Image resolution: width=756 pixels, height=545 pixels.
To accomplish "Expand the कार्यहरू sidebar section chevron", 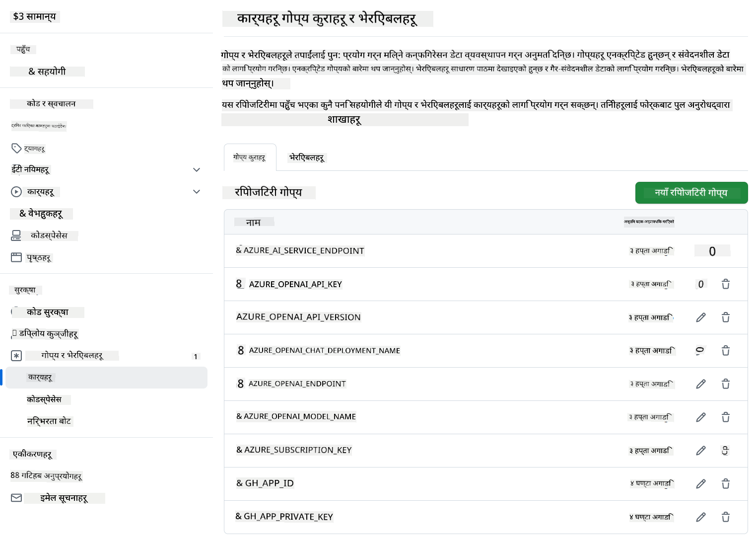I will coord(197,192).
